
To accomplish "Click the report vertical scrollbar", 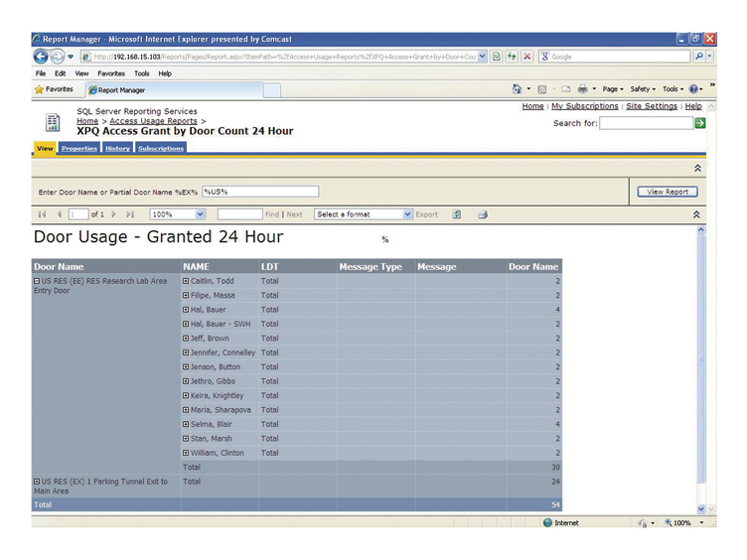I will [702, 367].
